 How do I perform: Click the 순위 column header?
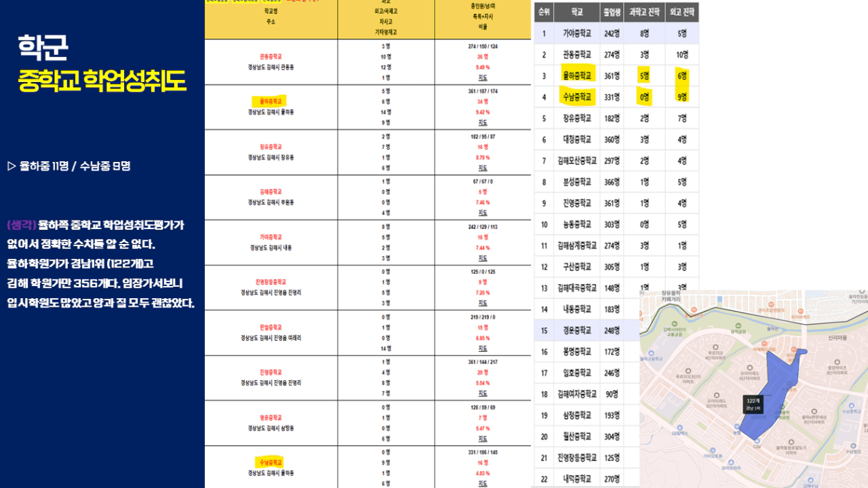544,12
